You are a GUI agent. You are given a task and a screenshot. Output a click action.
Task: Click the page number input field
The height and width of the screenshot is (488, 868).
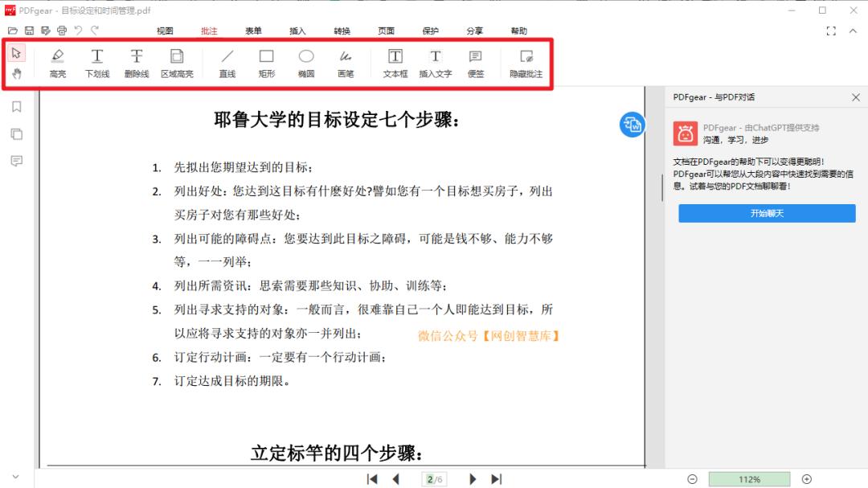click(434, 478)
